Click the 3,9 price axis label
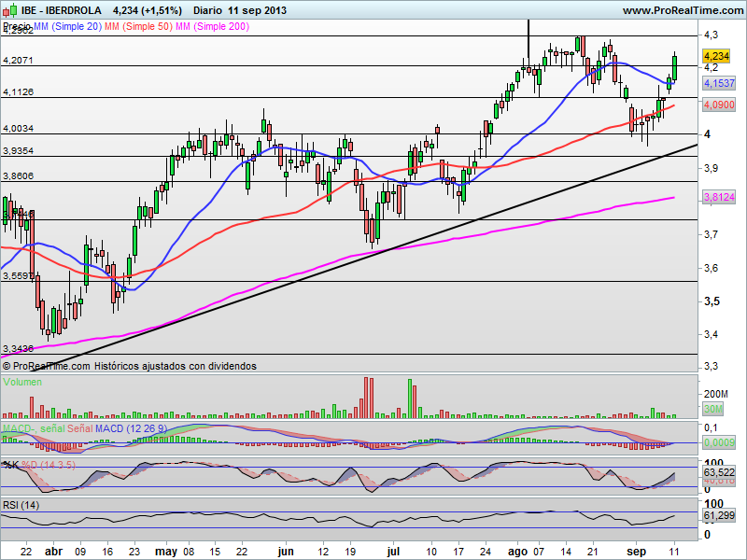 coord(711,168)
